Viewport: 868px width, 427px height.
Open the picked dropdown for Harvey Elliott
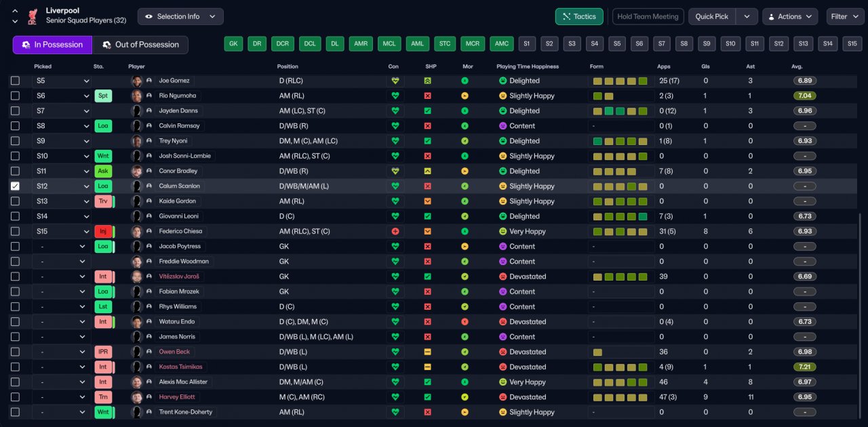tap(62, 397)
